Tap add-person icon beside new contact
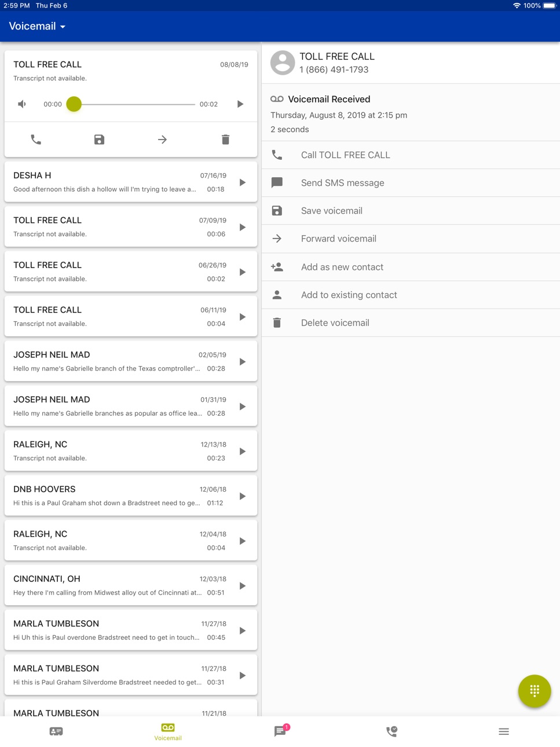 pos(277,267)
